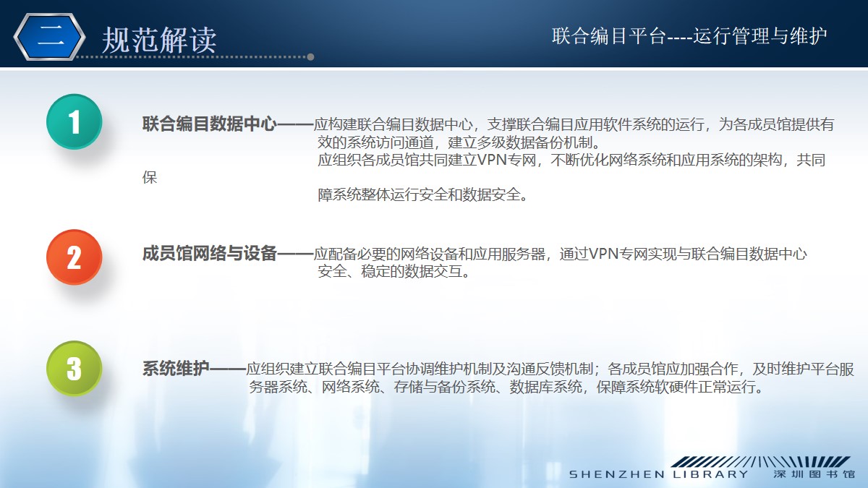This screenshot has height=488, width=868.
Task: Click the SHENZHEN LIBRARY footer text
Action: pyautogui.click(x=659, y=474)
